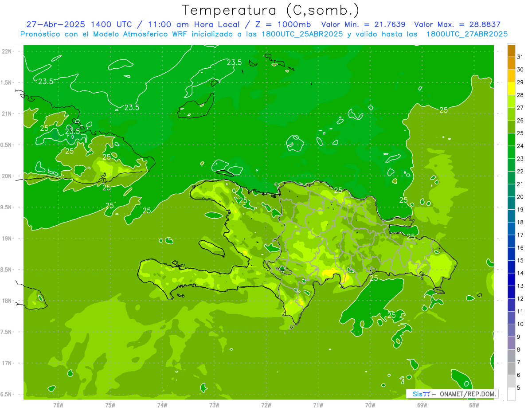The width and height of the screenshot is (532, 411).
Task: Click longitude axis label "73W"
Action: tap(214, 405)
